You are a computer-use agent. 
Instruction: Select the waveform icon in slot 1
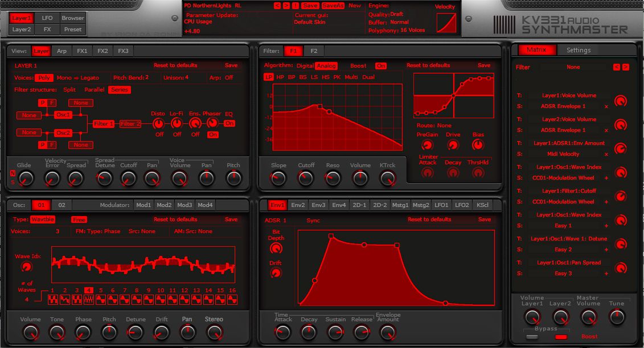[52, 300]
